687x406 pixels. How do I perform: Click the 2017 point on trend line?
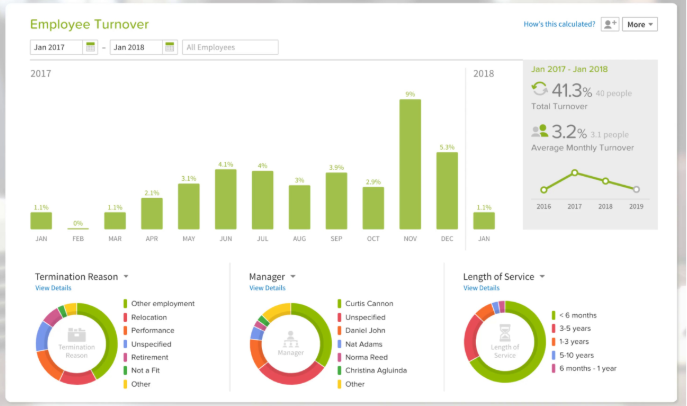(x=574, y=173)
